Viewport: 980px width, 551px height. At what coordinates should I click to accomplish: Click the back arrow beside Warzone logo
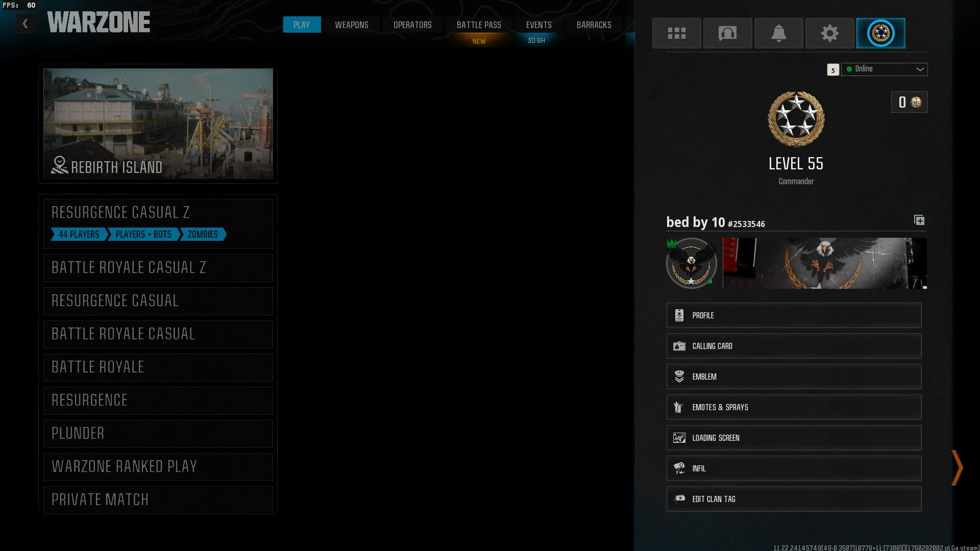(25, 23)
